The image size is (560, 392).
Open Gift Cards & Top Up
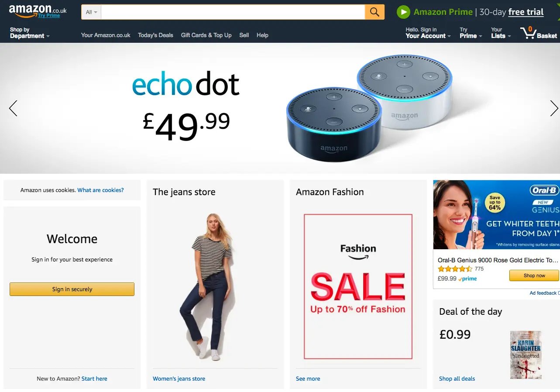206,35
